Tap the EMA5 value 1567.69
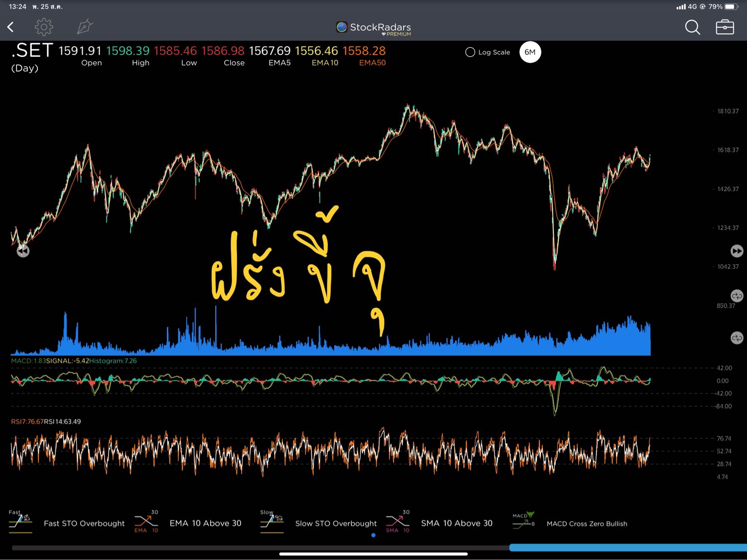Viewport: 747px width, 560px height. coord(269,51)
